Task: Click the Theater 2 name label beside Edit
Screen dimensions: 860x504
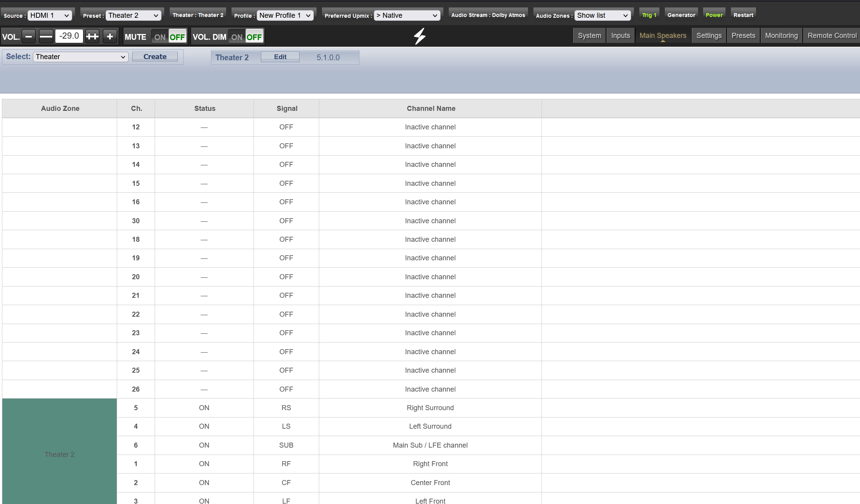Action: [232, 58]
